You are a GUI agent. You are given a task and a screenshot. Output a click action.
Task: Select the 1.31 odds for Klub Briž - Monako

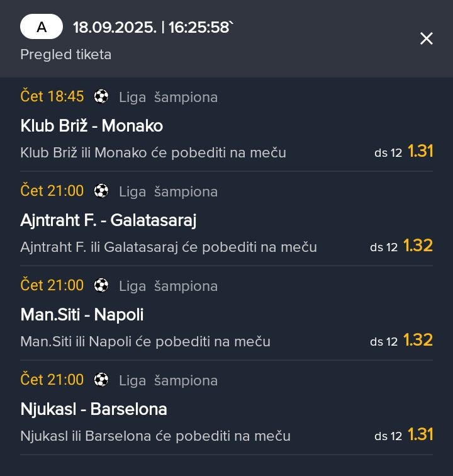[420, 151]
